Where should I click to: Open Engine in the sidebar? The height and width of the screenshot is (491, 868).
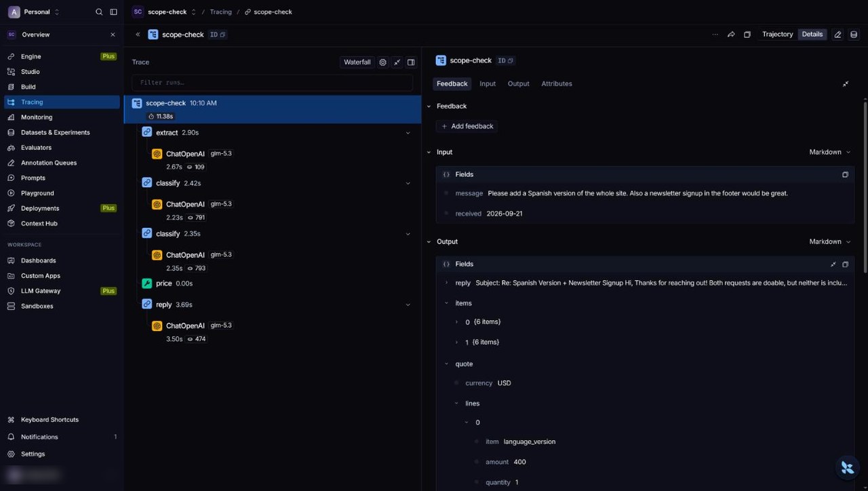point(62,56)
